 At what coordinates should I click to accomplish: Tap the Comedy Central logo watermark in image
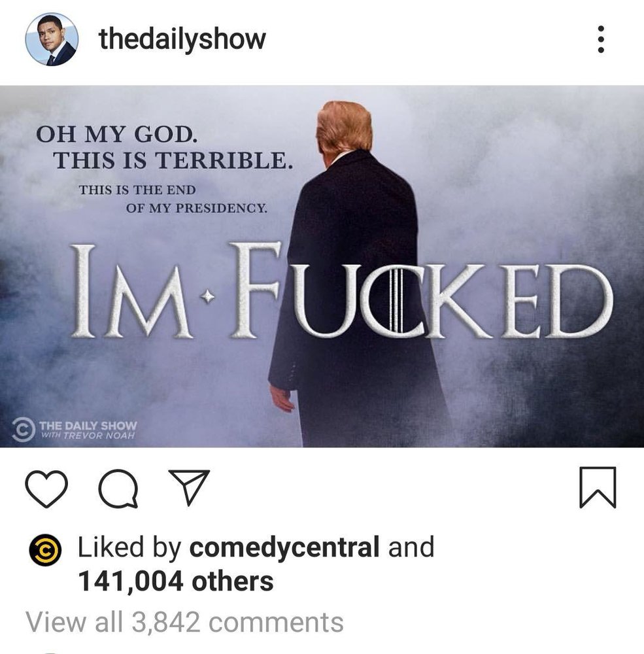[24, 429]
